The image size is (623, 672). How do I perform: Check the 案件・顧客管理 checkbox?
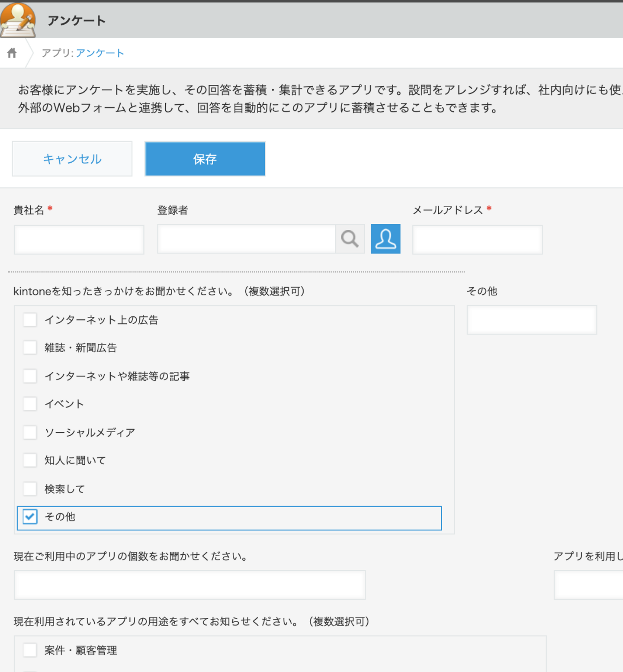(x=30, y=650)
